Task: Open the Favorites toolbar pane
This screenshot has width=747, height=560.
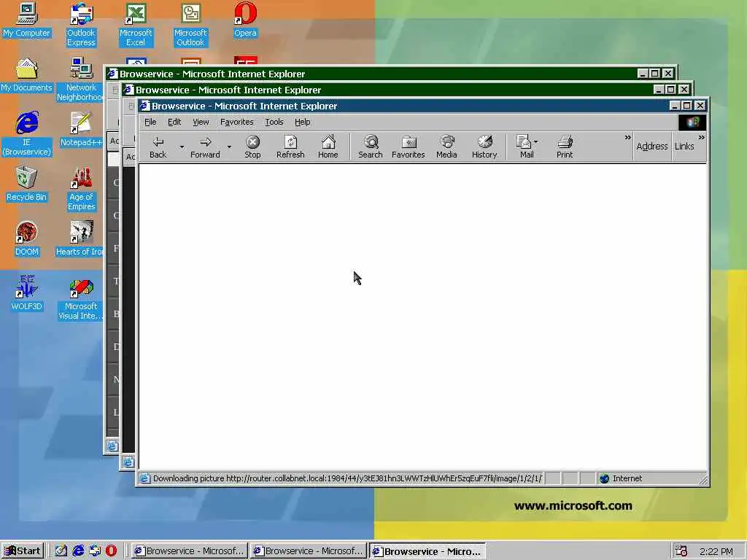Action: [x=409, y=147]
